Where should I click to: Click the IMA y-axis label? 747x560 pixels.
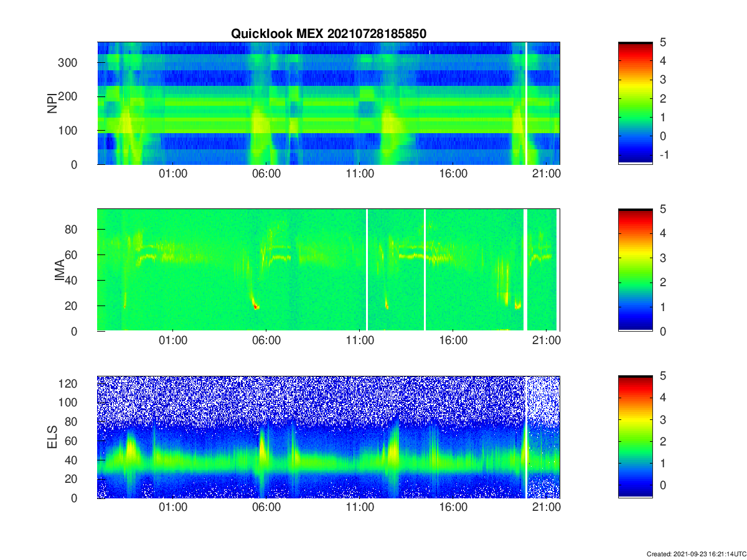(60, 270)
